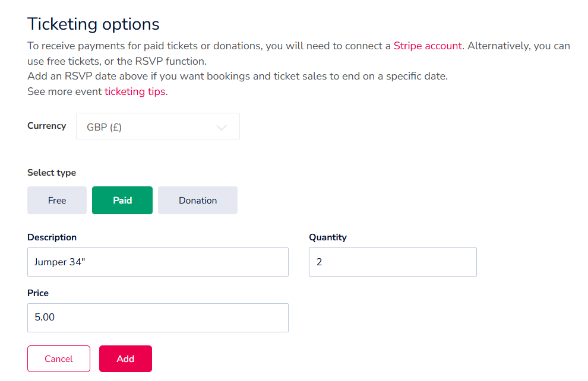The image size is (588, 381).
Task: Click the Price label
Action: [38, 293]
